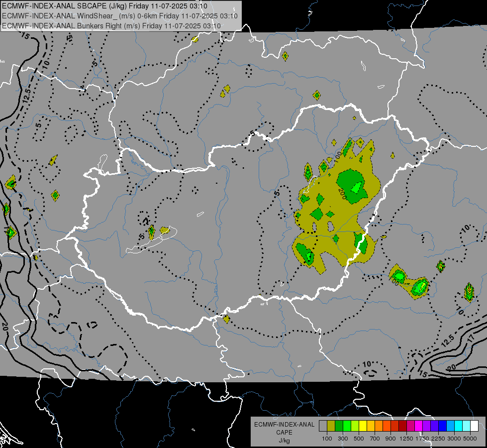Click the 2250 legend tick value
Image resolution: width=487 pixels, height=448 pixels.
(x=438, y=439)
